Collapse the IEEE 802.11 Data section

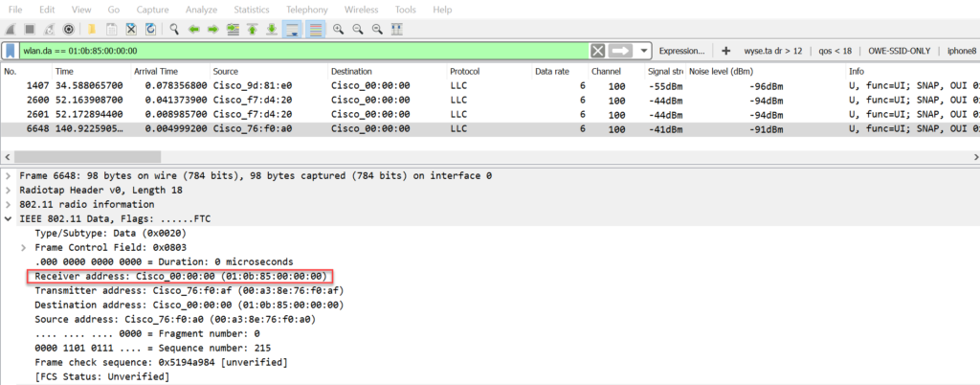click(9, 218)
